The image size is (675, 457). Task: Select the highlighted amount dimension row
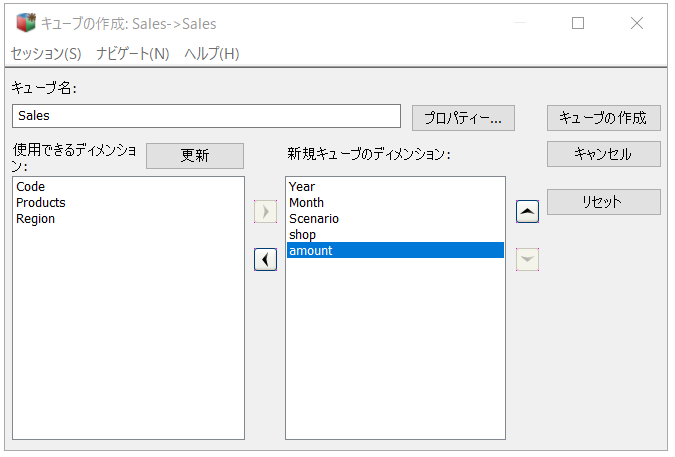click(x=395, y=250)
